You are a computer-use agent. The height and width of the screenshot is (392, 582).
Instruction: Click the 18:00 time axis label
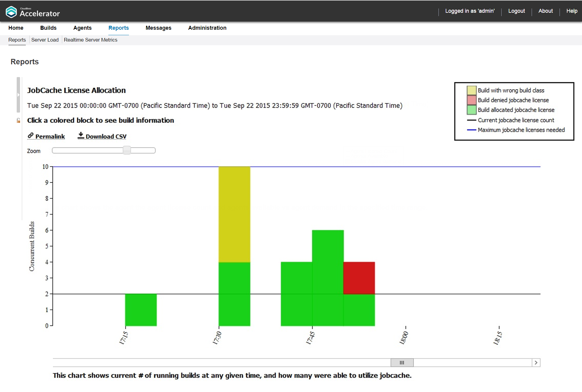(x=404, y=338)
